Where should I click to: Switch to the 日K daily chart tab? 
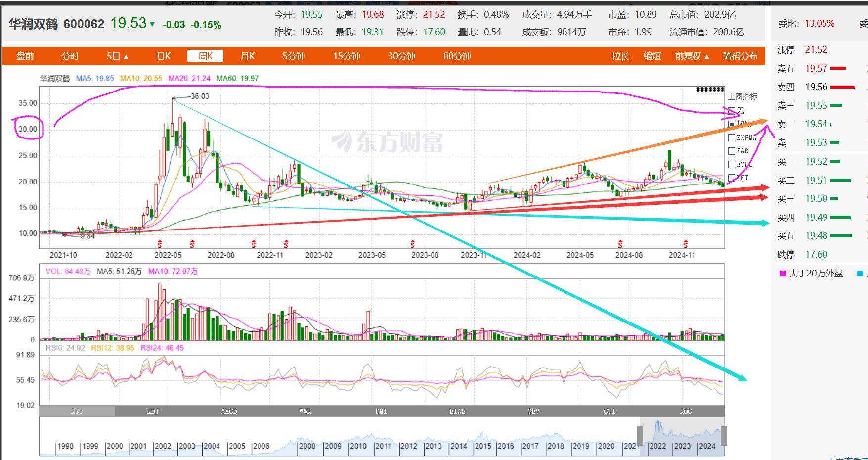tap(164, 56)
